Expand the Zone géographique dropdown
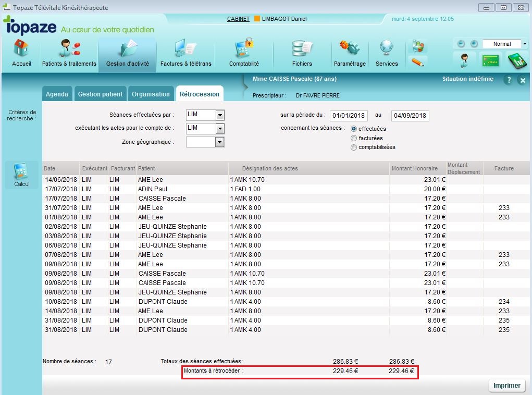532x395 pixels. [220, 142]
